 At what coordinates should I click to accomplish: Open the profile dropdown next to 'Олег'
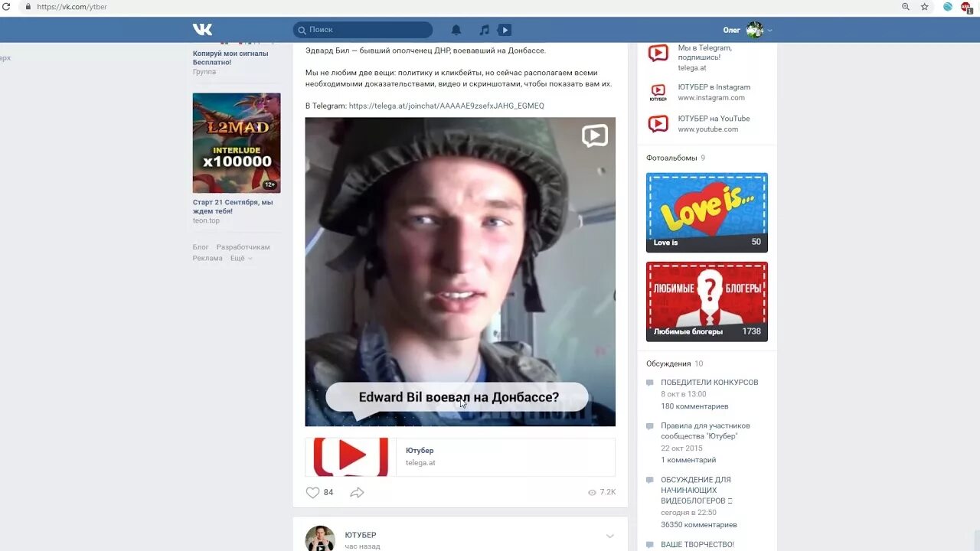point(768,29)
